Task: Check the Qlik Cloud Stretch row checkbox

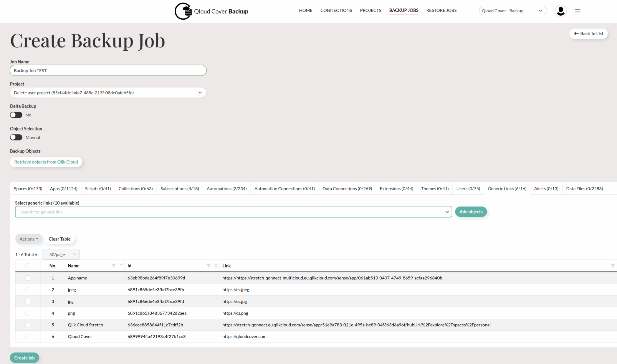Action: point(28,325)
